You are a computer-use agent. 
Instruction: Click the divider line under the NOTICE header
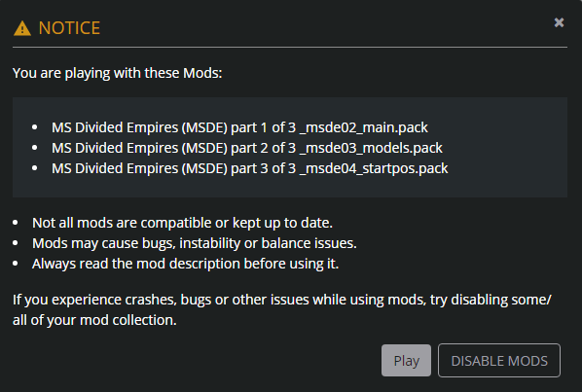(290, 47)
